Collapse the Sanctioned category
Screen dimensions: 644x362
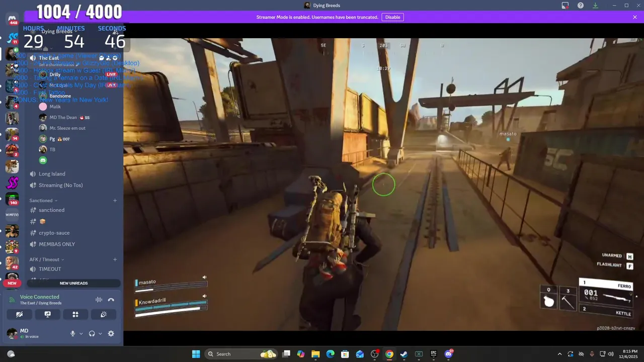click(43, 201)
